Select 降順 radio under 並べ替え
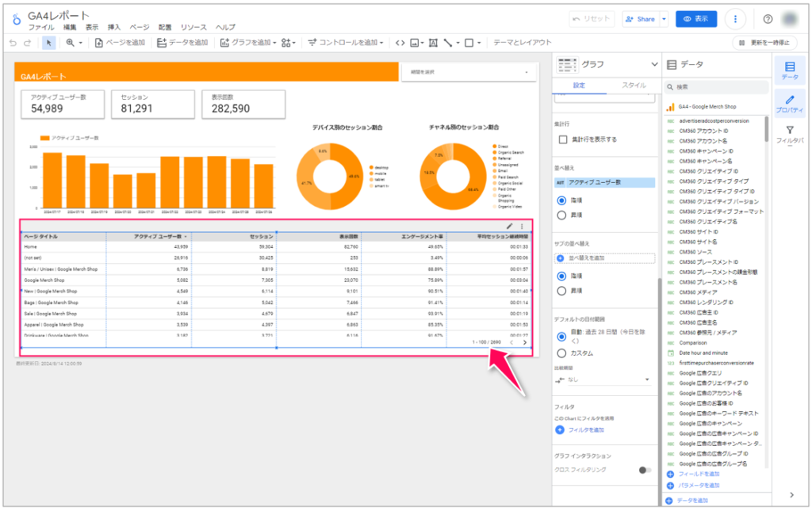Screen dimensions: 812x511 coord(561,200)
